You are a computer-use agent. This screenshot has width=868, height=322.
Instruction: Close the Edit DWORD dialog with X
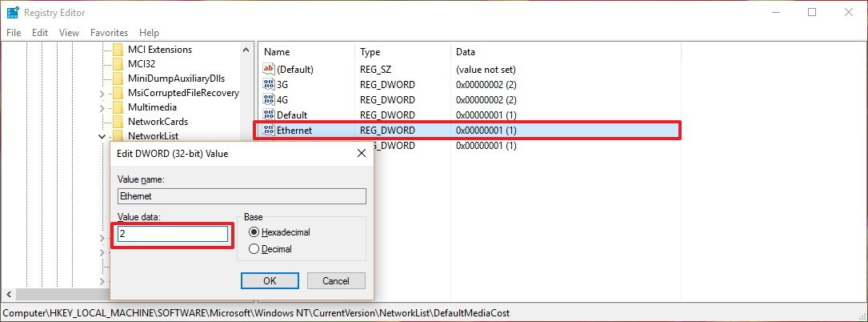[362, 154]
